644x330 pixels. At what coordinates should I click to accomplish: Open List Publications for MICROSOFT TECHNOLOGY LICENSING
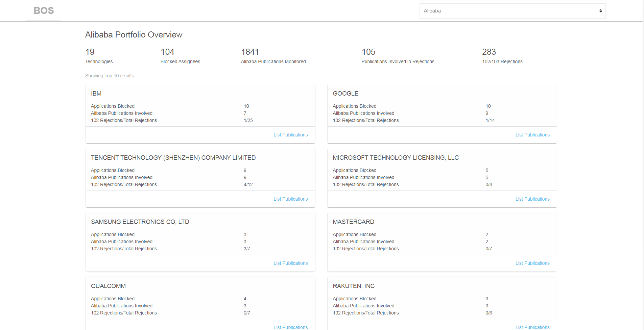tap(532, 199)
